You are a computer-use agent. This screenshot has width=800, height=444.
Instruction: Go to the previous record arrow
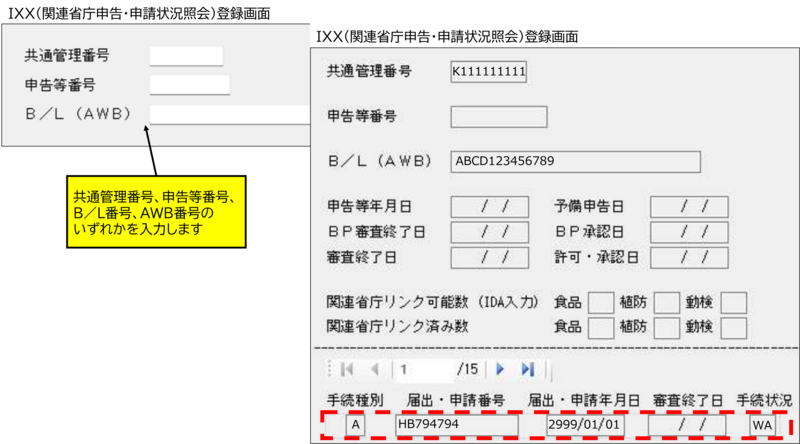374,369
